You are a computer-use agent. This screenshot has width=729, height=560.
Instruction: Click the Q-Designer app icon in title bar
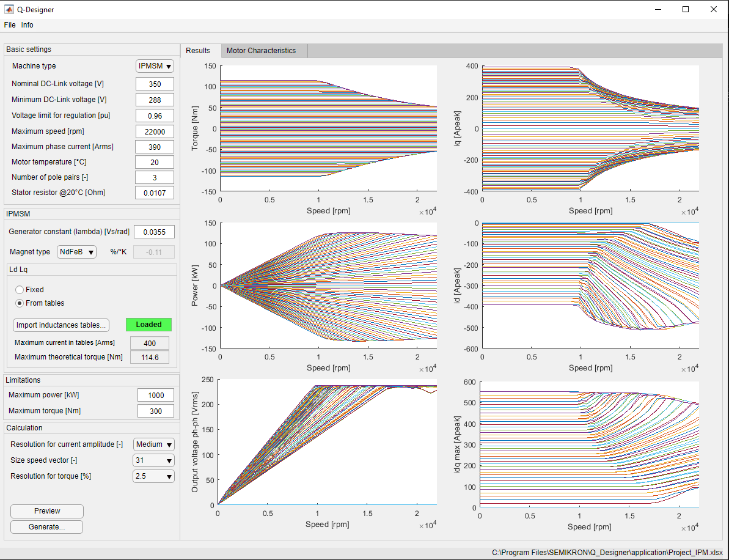point(9,10)
